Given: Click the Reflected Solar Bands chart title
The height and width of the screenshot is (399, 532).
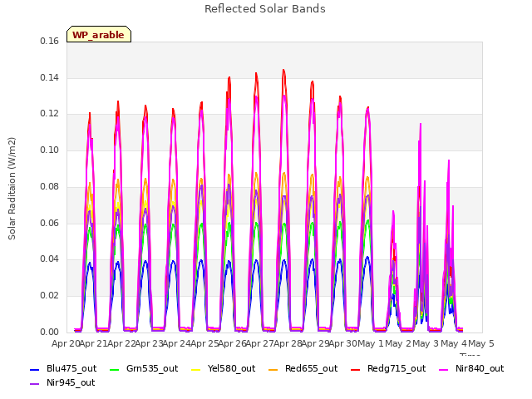Looking at the screenshot, I should 265,9.
